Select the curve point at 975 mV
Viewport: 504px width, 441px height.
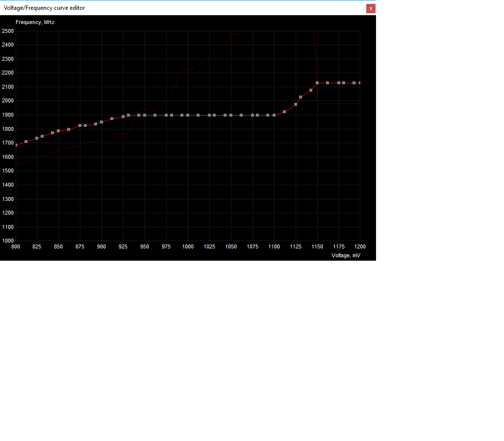click(x=166, y=115)
